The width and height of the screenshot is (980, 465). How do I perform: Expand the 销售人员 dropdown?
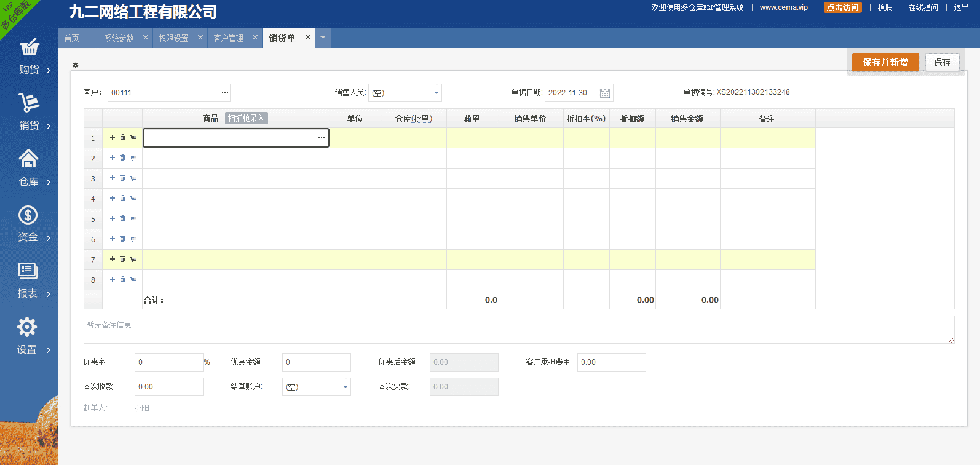(436, 93)
